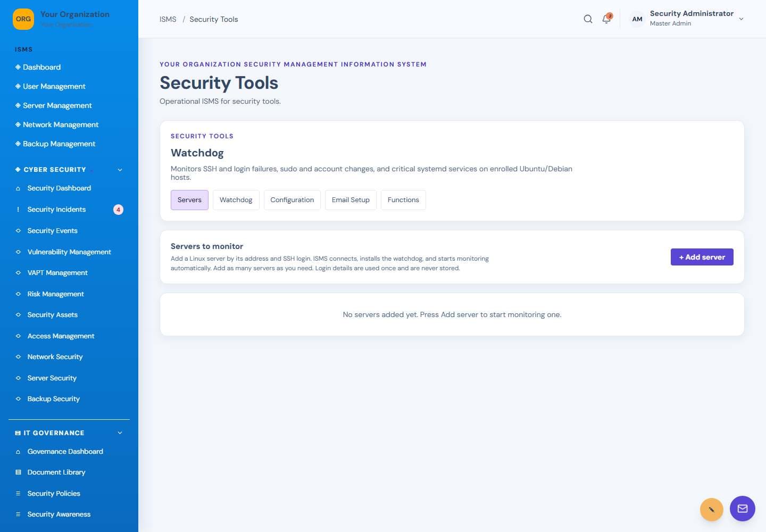
Task: Open User Management in sidebar
Action: point(54,86)
